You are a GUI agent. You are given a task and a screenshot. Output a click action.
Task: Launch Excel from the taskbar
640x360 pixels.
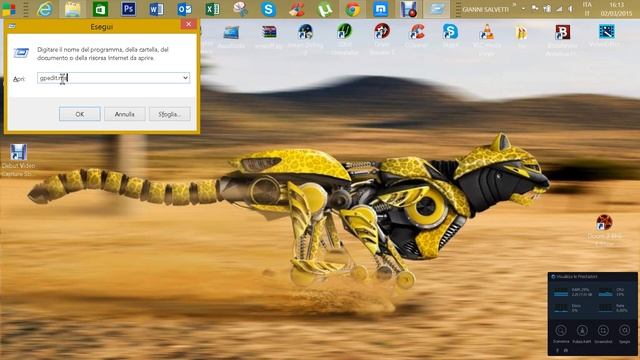tap(212, 9)
